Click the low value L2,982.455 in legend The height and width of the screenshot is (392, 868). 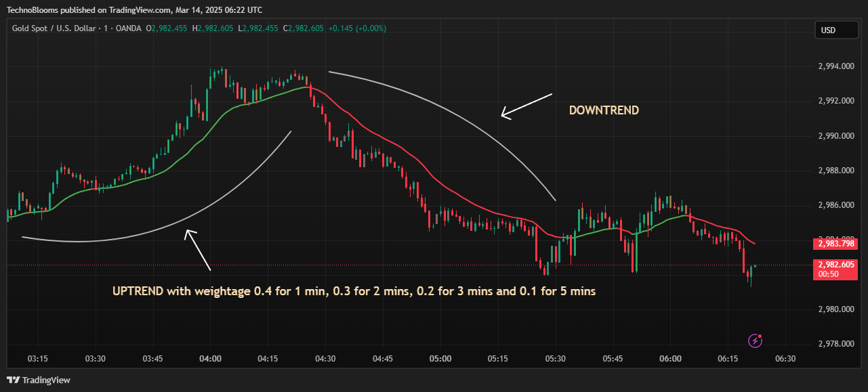click(x=260, y=28)
